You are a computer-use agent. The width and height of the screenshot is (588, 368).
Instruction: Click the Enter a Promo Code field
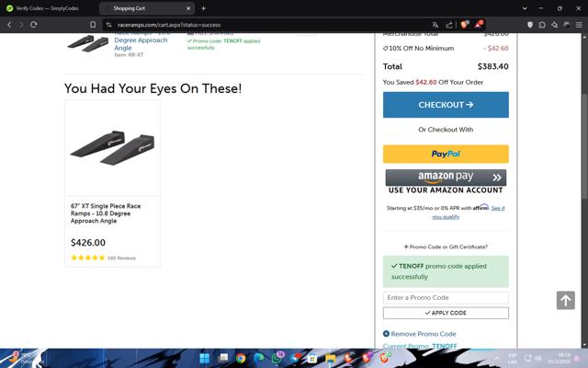[446, 297]
